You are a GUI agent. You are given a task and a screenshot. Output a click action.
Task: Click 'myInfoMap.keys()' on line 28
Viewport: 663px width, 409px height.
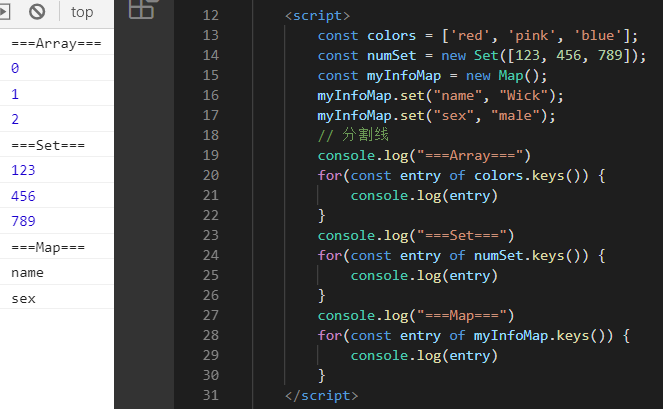click(x=543, y=335)
